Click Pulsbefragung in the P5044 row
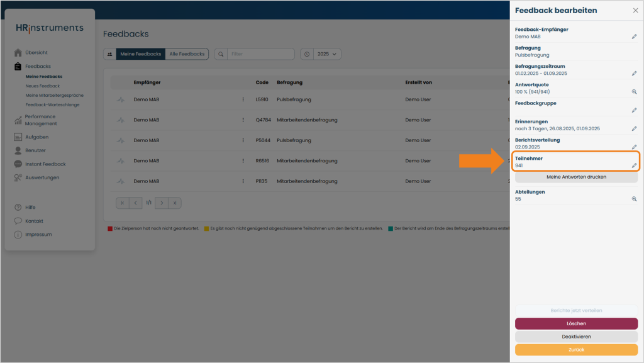 pos(294,140)
